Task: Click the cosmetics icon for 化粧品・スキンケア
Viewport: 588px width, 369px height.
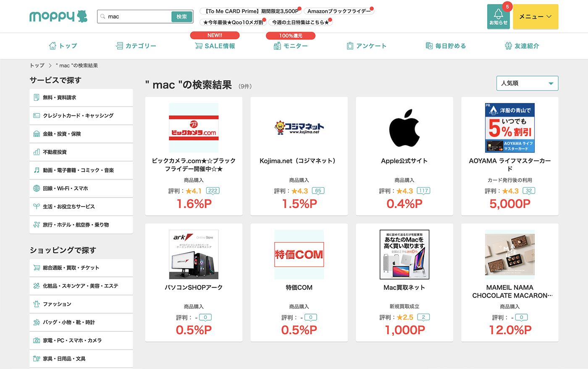Action: click(37, 286)
